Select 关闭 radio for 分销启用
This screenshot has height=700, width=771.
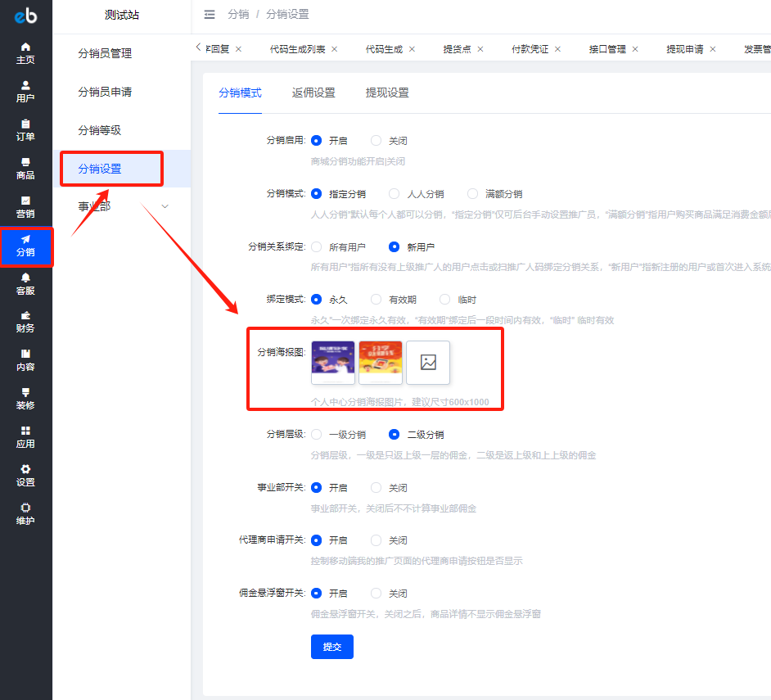pos(376,141)
